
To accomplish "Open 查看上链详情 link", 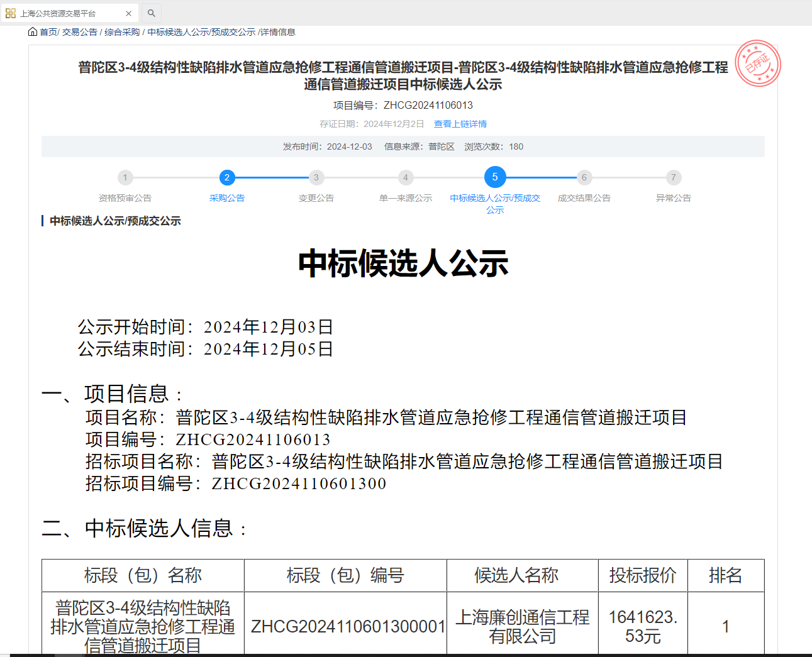I will point(460,124).
